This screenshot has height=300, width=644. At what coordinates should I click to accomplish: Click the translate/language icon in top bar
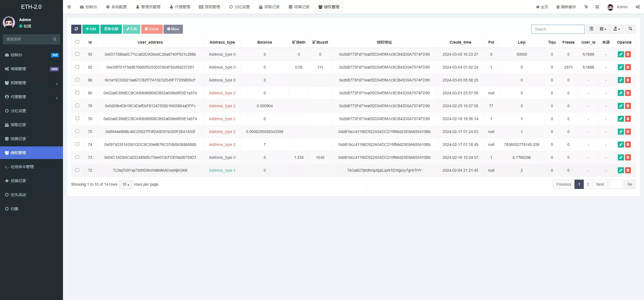pyautogui.click(x=586, y=7)
